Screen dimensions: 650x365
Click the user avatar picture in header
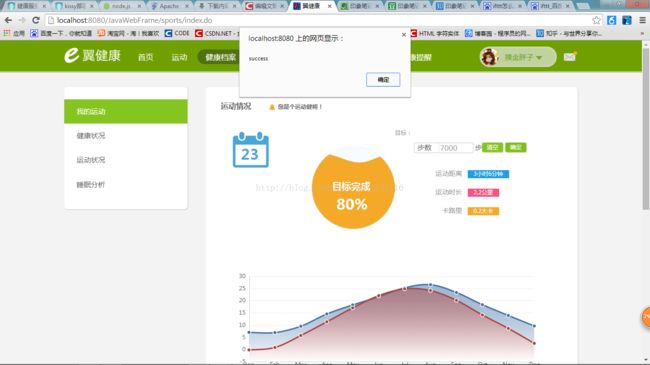[489, 57]
